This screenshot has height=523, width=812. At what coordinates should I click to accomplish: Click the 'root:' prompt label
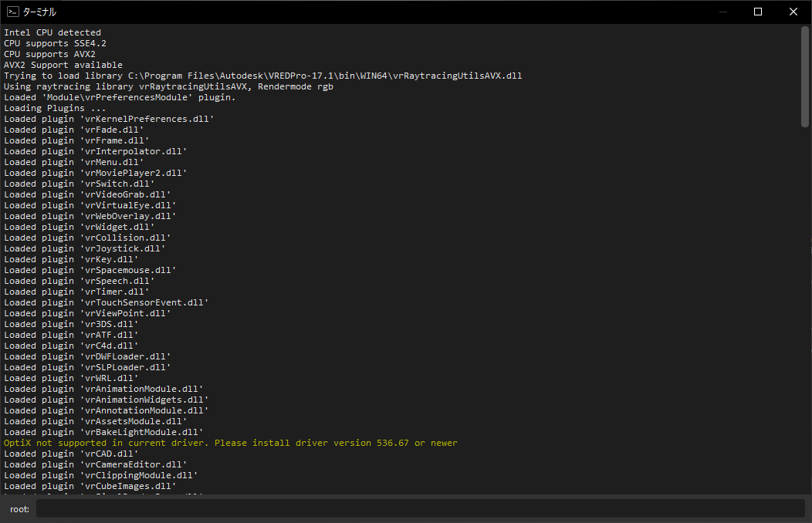[x=19, y=509]
